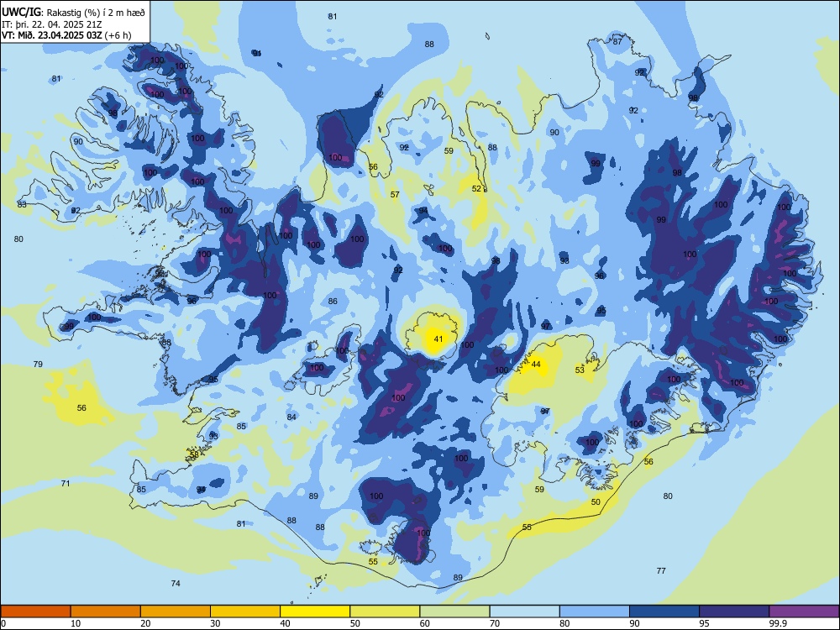Image resolution: width=840 pixels, height=630 pixels.
Task: Click the legend label '50'
Action: (x=354, y=623)
